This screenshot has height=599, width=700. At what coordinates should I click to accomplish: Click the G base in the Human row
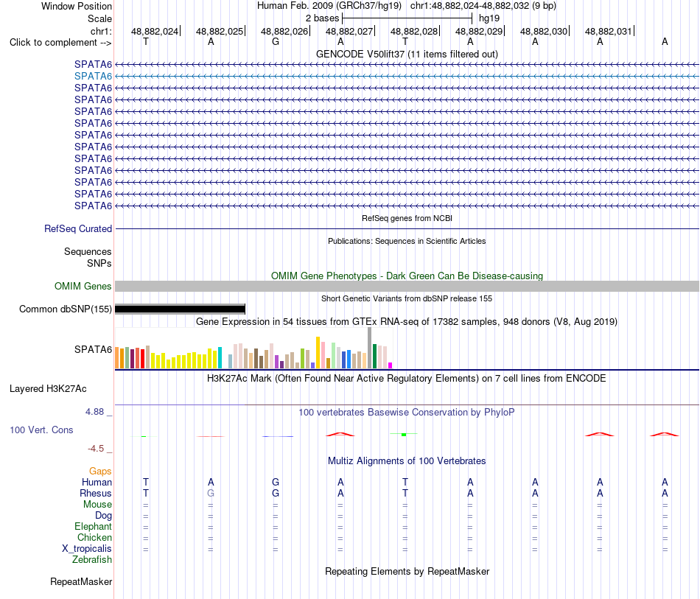pos(276,482)
